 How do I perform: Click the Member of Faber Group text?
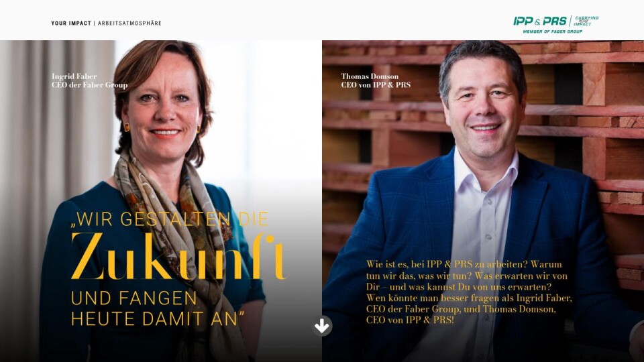coord(552,32)
